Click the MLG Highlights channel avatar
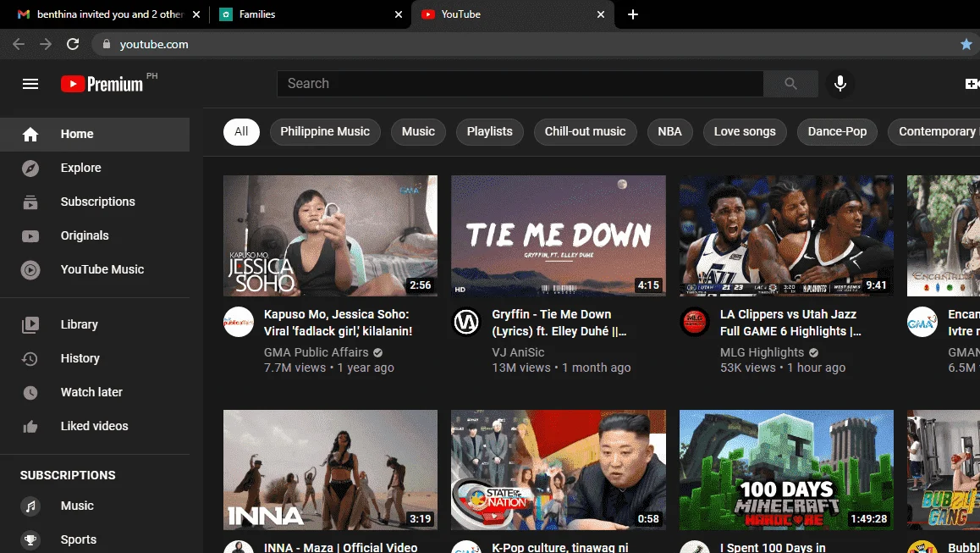This screenshot has height=553, width=980. [694, 322]
